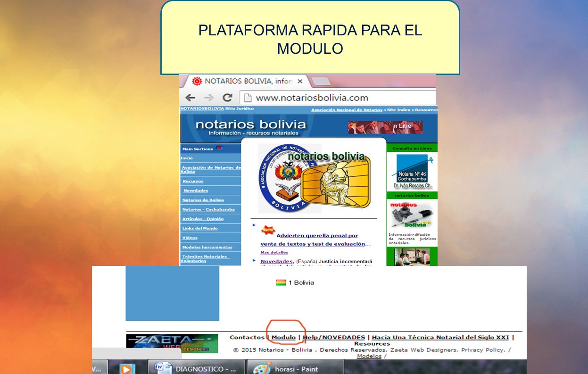This screenshot has width=588, height=374.
Task: Click the Bolivia flag icon
Action: coord(281,283)
